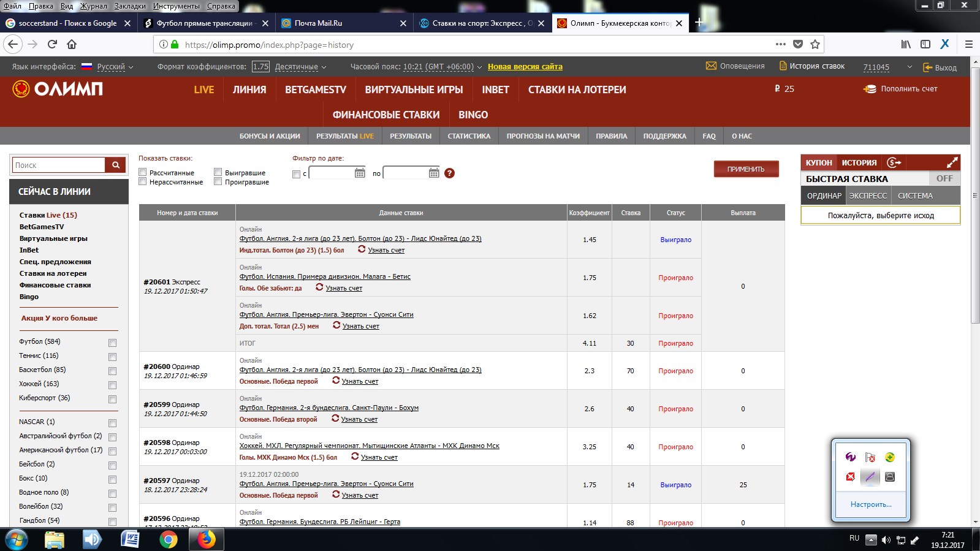Show hidden tray icons arrow

pyautogui.click(x=871, y=540)
